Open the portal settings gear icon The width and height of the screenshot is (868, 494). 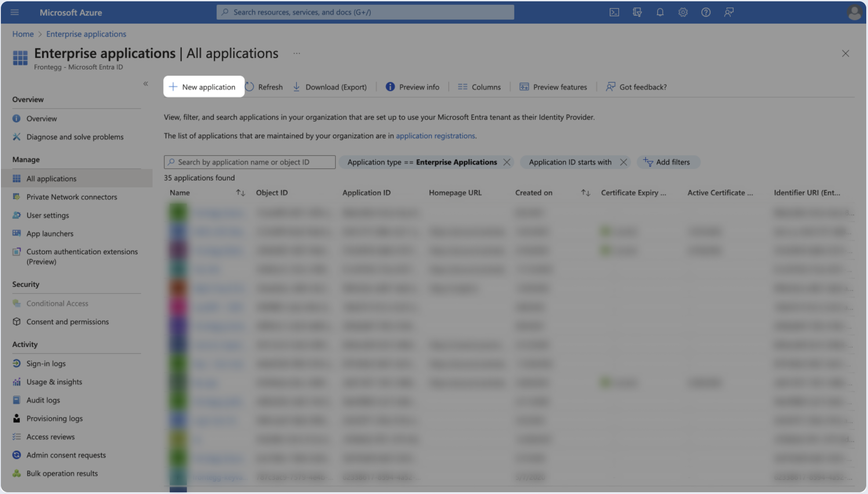(683, 12)
